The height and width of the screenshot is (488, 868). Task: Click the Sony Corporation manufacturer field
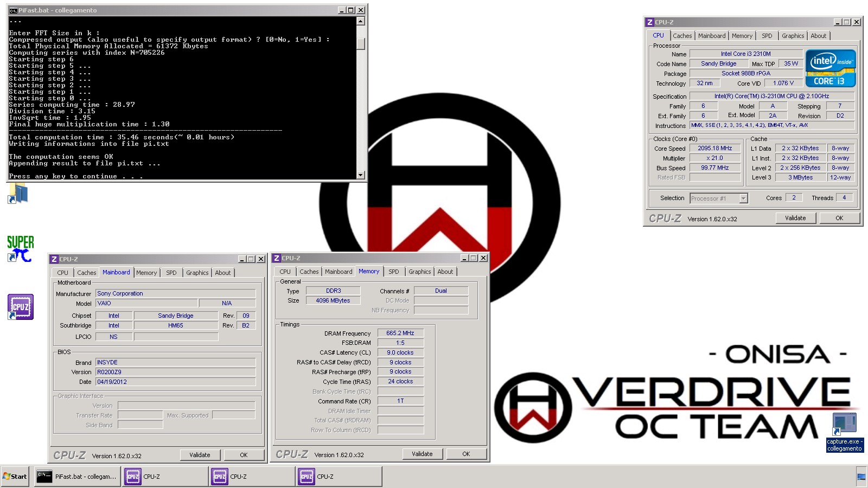[175, 293]
